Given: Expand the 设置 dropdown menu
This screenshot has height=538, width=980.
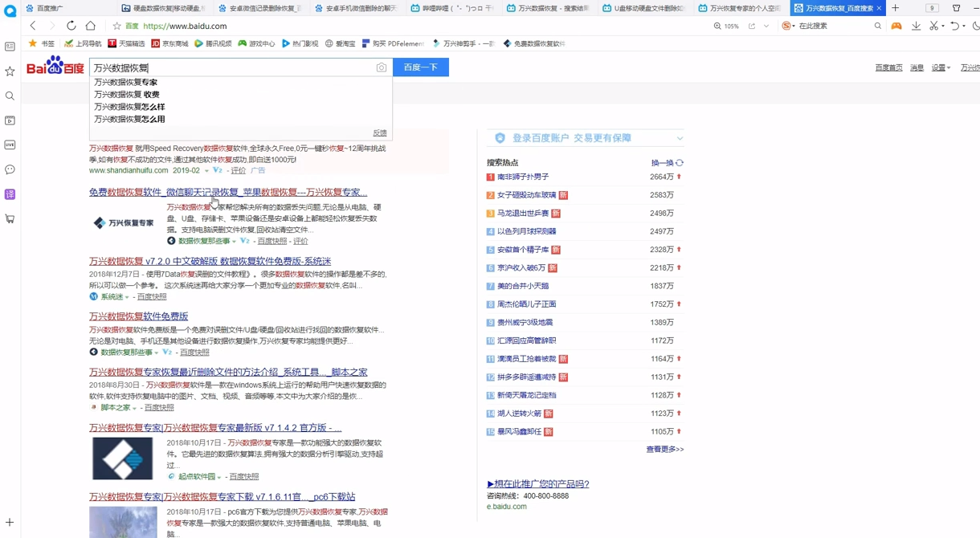Looking at the screenshot, I should click(941, 67).
